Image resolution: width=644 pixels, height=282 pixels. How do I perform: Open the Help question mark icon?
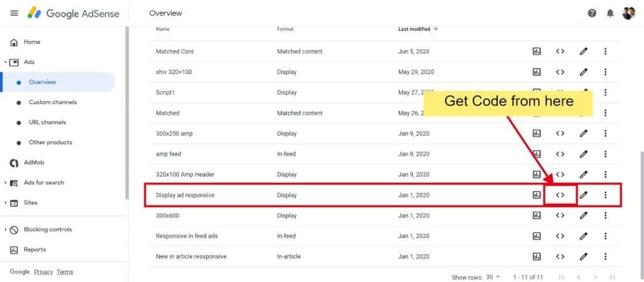(x=592, y=13)
